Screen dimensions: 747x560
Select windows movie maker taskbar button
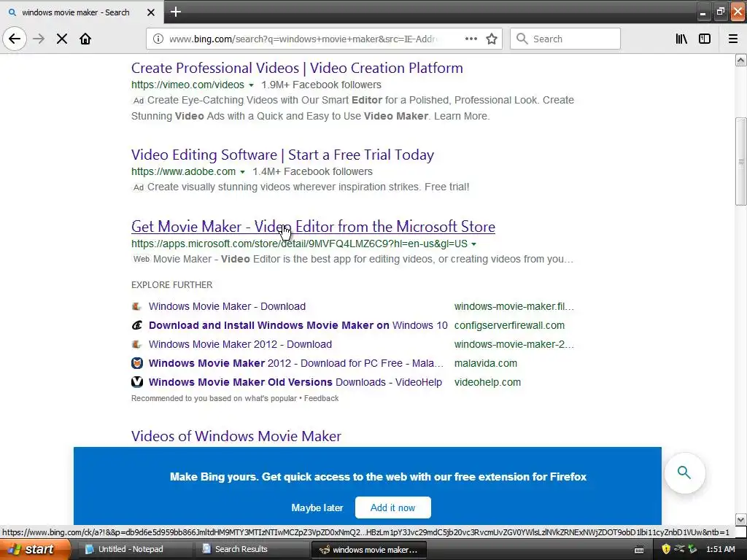tap(368, 550)
